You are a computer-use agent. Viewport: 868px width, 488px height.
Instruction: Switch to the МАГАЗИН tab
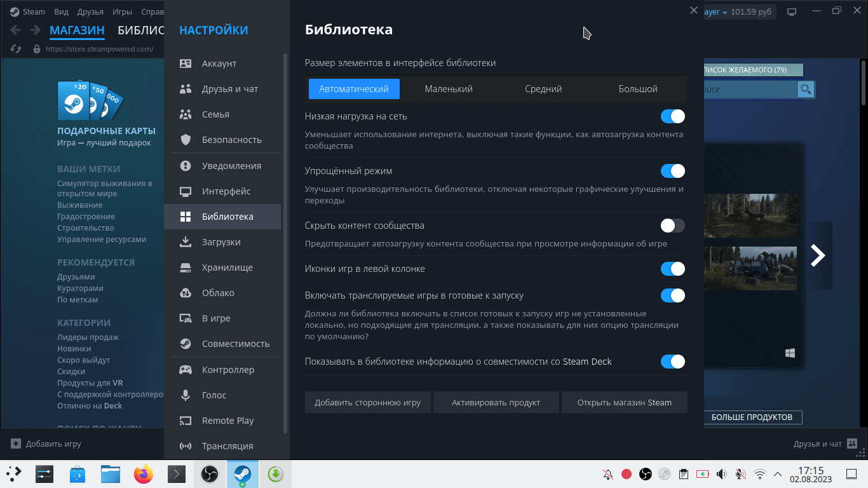77,30
